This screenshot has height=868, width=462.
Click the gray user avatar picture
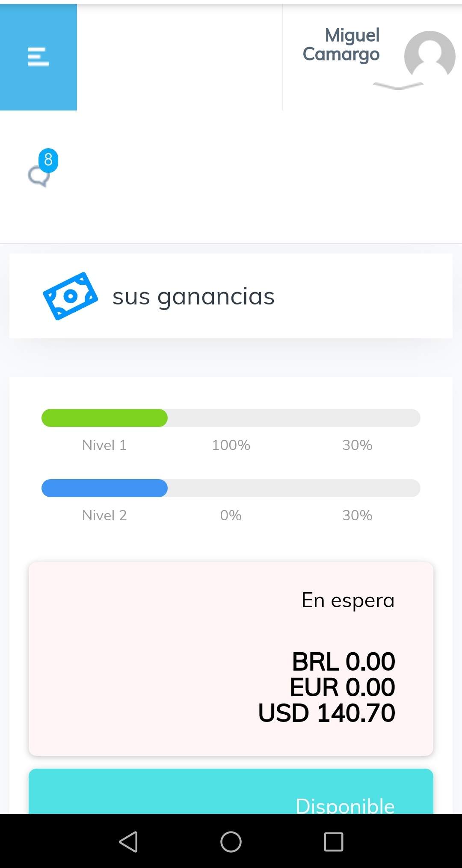[x=429, y=56]
